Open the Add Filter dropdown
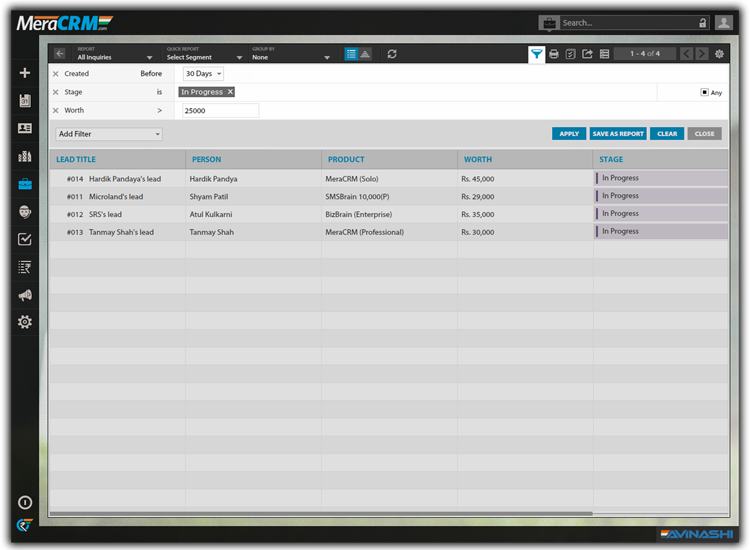 tap(109, 134)
